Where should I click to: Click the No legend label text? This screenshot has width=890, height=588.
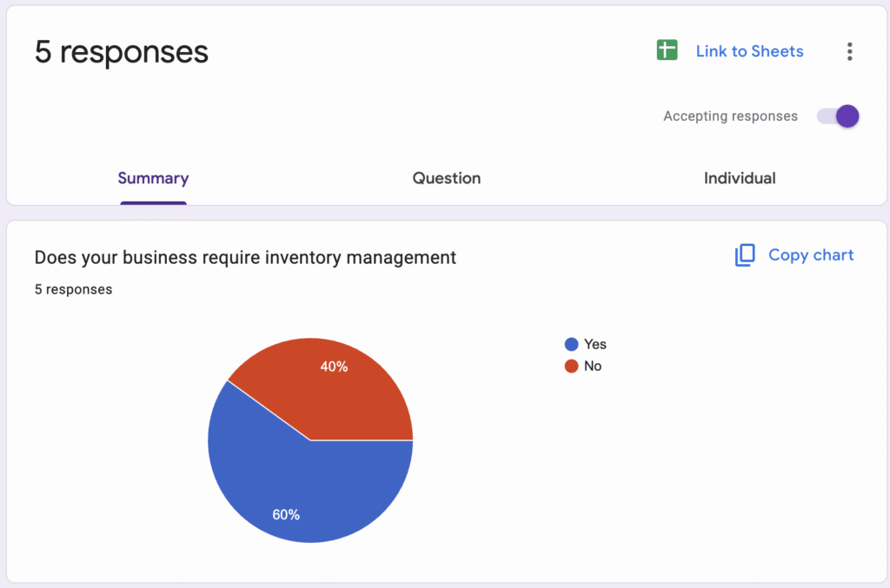point(593,367)
